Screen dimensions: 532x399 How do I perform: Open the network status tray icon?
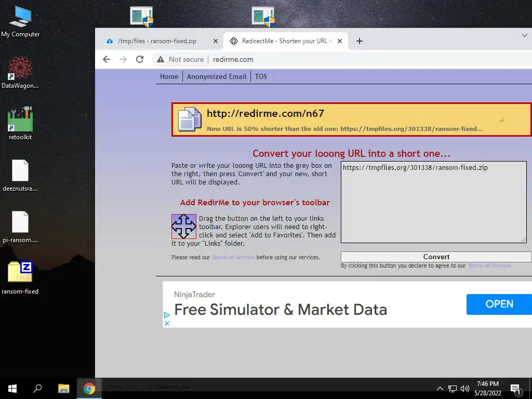(453, 389)
